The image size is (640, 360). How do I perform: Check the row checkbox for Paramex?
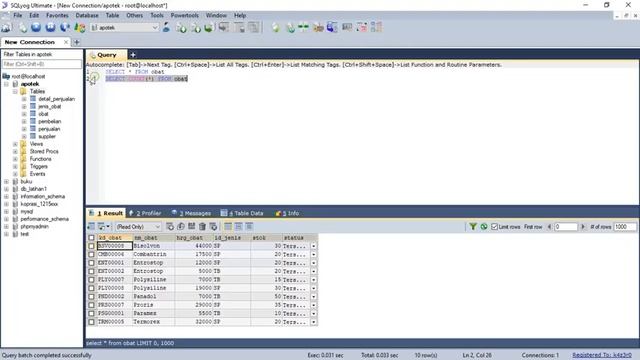91,313
